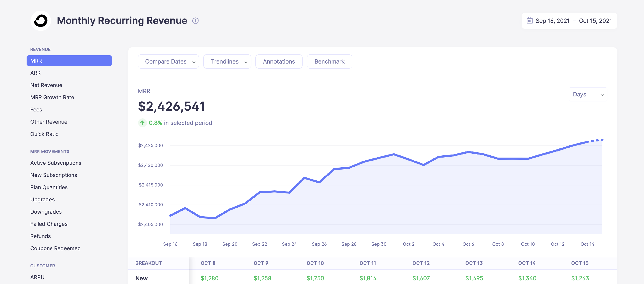Select ARR in the Revenue sidebar

click(x=36, y=73)
